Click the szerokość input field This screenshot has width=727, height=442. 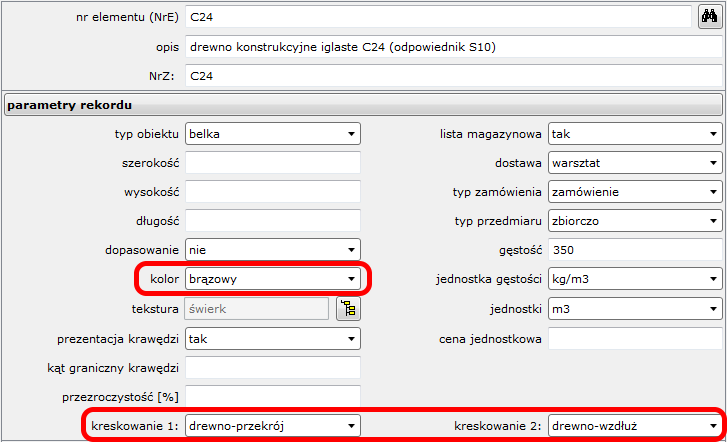click(x=272, y=163)
